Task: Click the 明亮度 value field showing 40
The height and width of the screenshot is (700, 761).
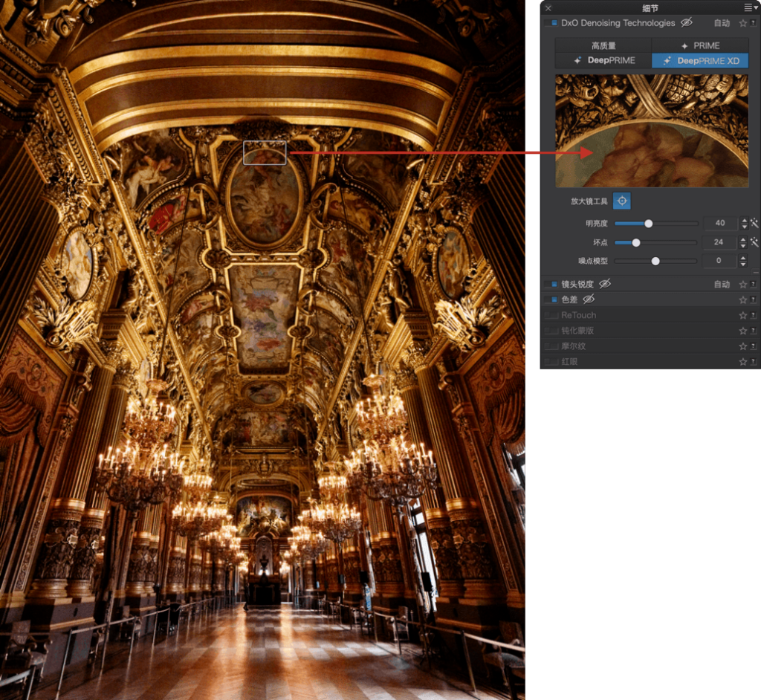Action: [719, 223]
